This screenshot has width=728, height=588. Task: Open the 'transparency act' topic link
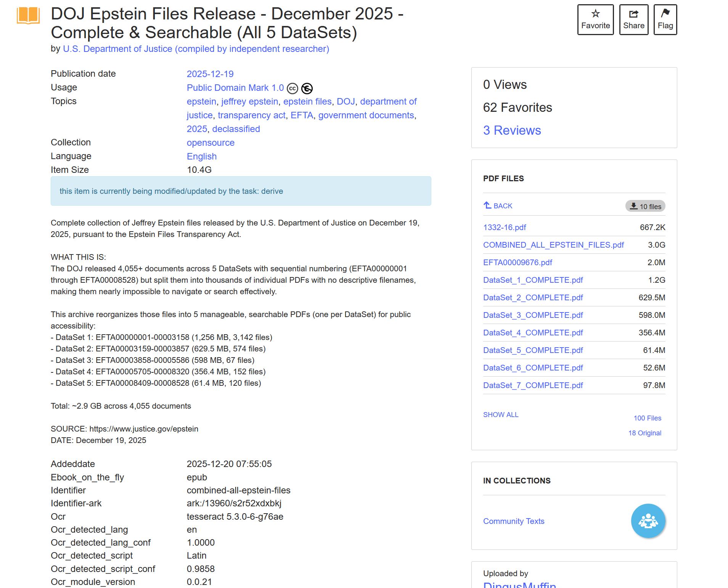[x=252, y=115]
